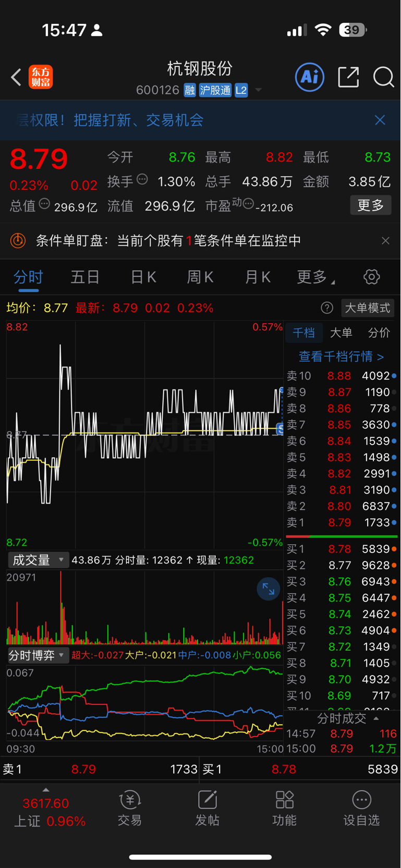Tap the 均价: 8.77 label

click(37, 308)
